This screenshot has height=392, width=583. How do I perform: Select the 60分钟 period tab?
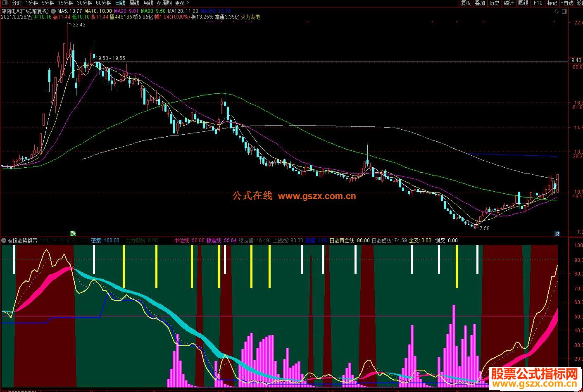(103, 3)
